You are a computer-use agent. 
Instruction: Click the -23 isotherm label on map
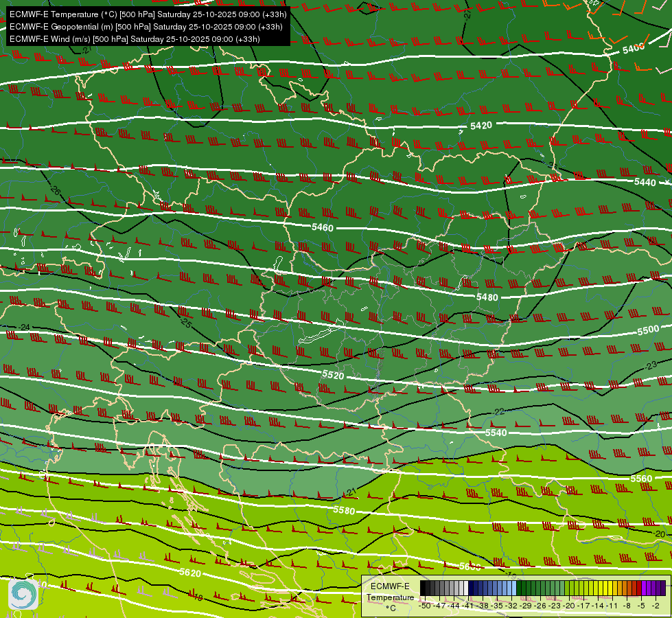650,366
